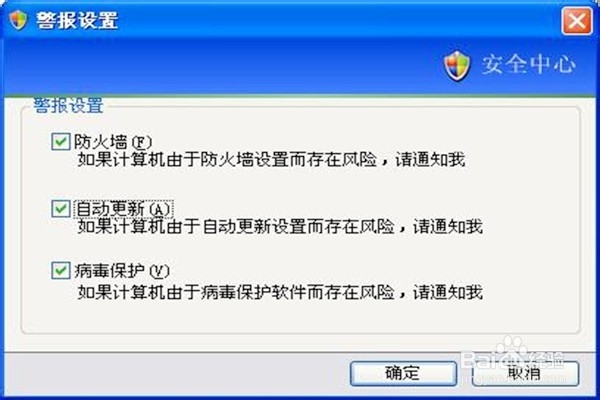Disable the 病毒保护(V) checkbox
The width and height of the screenshot is (600, 400).
click(x=60, y=270)
